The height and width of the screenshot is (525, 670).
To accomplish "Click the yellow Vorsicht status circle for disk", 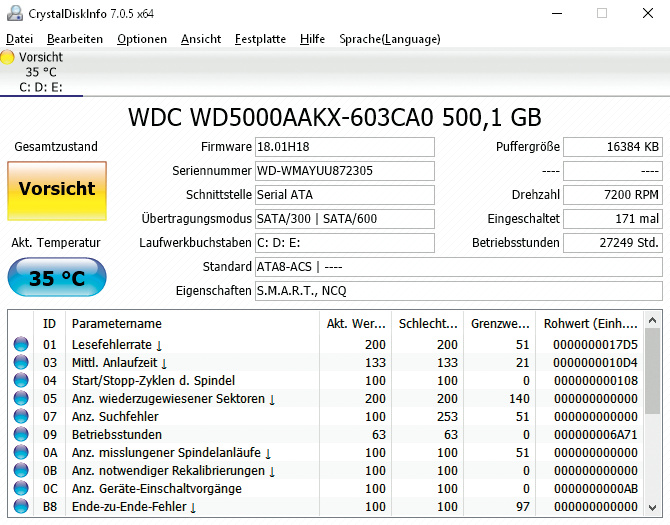I will click(x=7, y=57).
